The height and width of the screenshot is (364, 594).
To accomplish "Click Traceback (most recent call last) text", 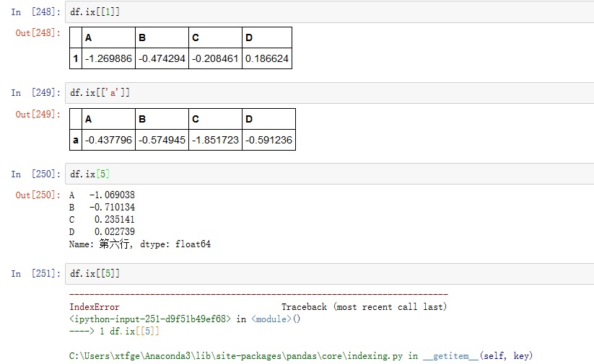I will (364, 307).
